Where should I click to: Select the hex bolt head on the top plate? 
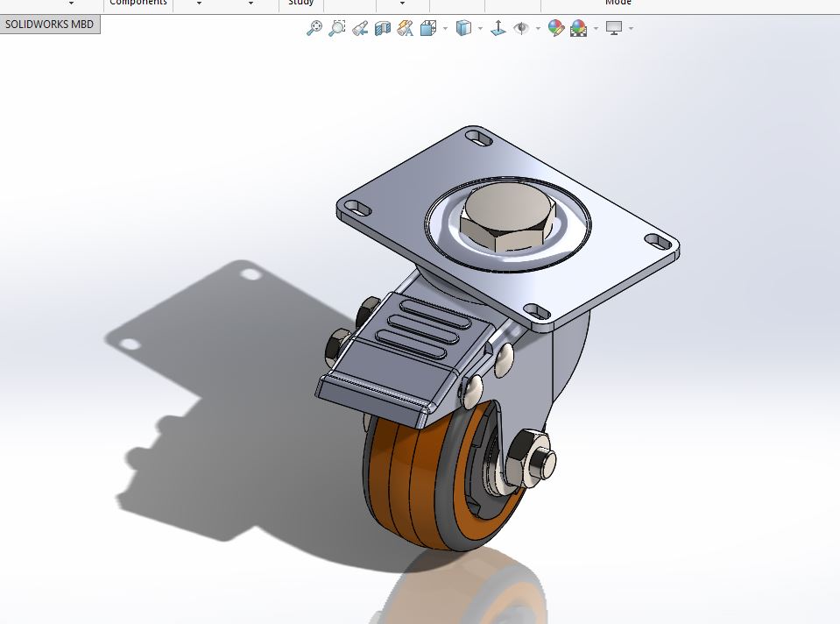(x=508, y=216)
